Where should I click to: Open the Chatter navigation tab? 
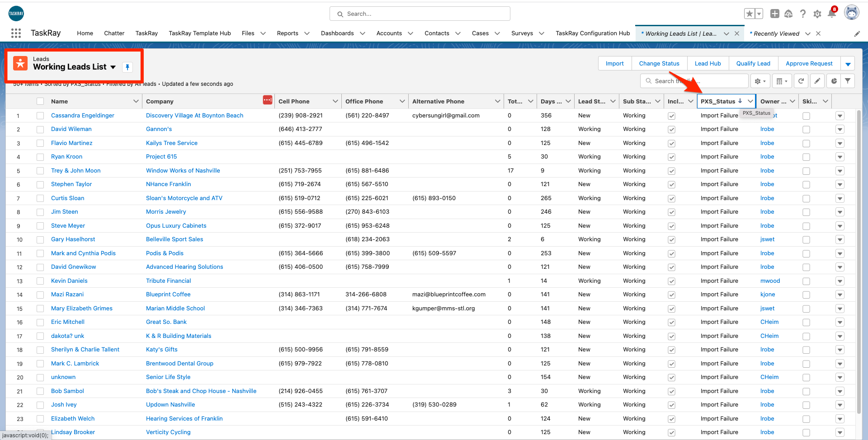114,33
